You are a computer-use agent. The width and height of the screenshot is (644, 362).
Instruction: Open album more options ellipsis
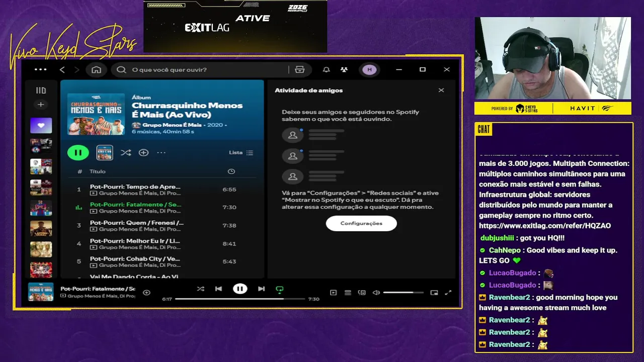[x=161, y=152]
